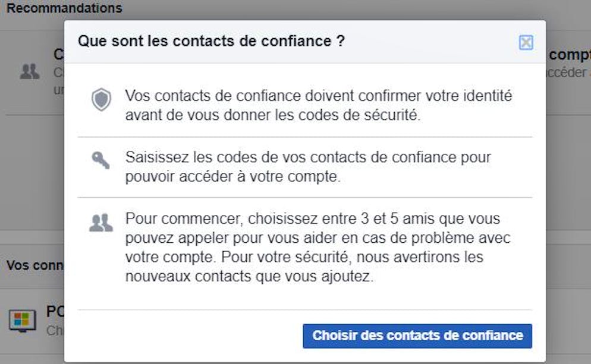
Task: Click the Windows PC device icon
Action: coord(22,321)
